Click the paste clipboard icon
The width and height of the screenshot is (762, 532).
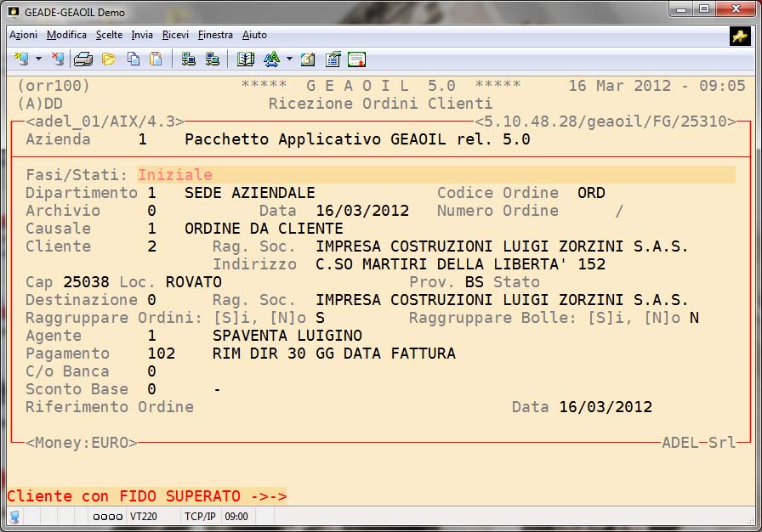point(156,59)
